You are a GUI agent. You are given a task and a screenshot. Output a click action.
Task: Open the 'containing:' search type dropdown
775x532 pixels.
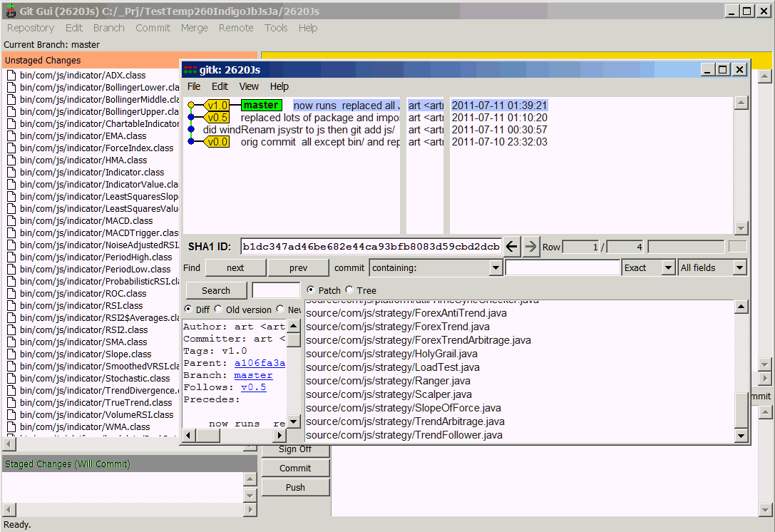click(496, 267)
